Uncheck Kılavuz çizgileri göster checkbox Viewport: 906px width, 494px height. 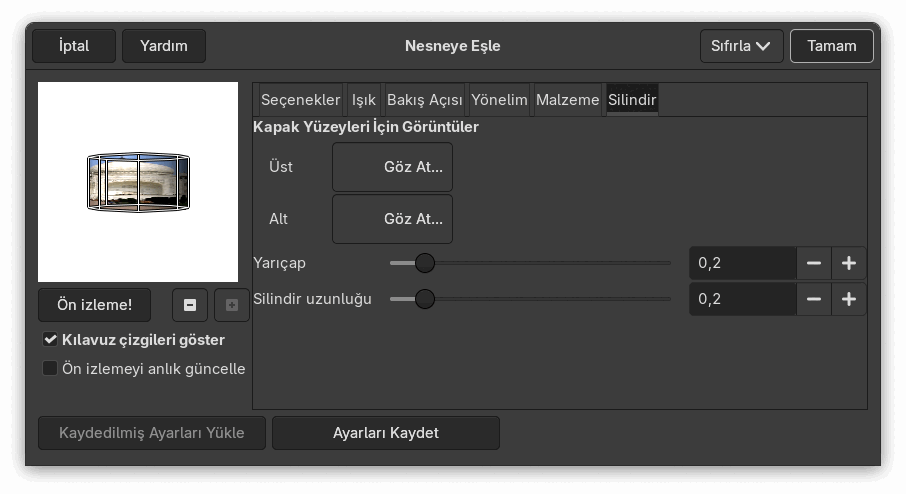(50, 339)
